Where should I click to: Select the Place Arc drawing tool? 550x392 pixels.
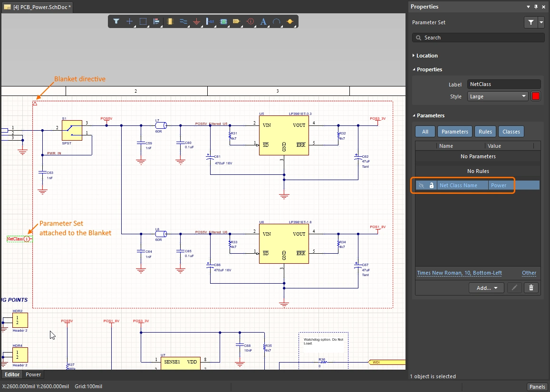[x=277, y=22]
